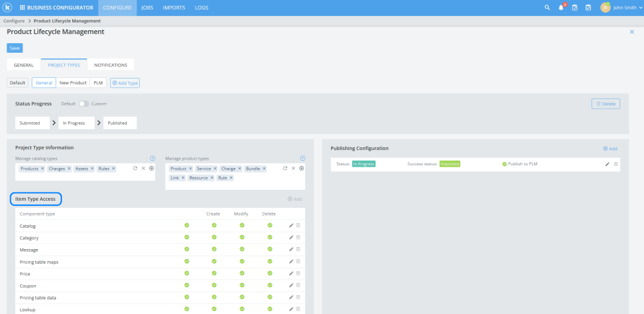644x314 pixels.
Task: Select the PLM project type
Action: click(98, 82)
